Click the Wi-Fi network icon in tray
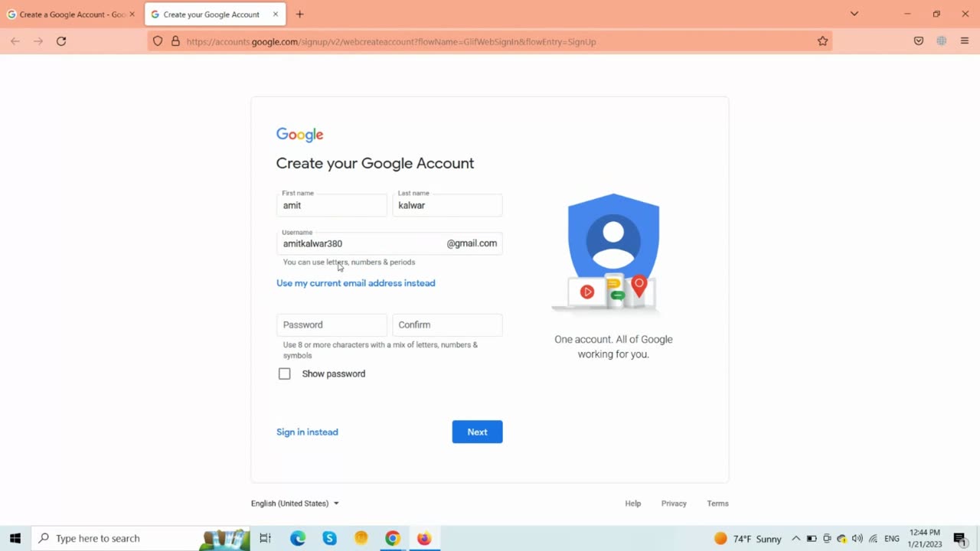The width and height of the screenshot is (980, 551). point(873,539)
